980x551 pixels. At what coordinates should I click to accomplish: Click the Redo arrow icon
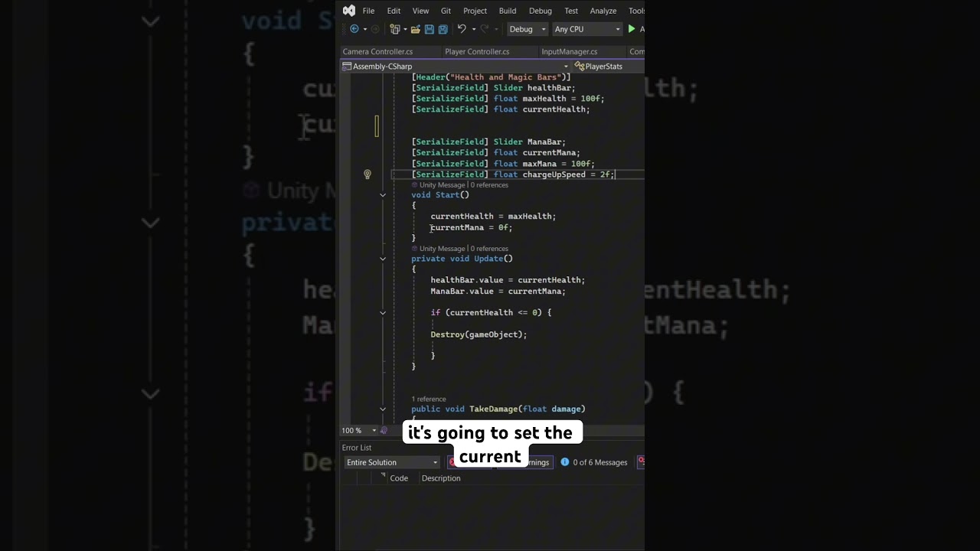(x=484, y=29)
